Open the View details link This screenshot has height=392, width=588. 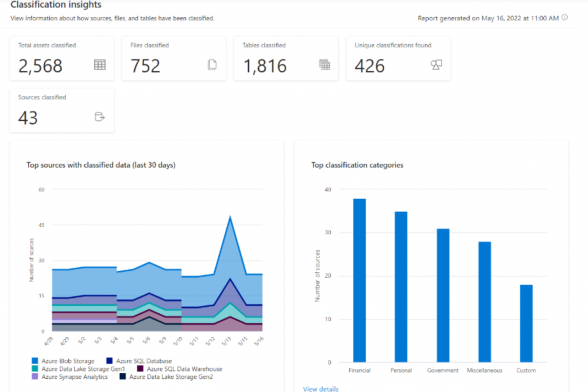pyautogui.click(x=320, y=389)
